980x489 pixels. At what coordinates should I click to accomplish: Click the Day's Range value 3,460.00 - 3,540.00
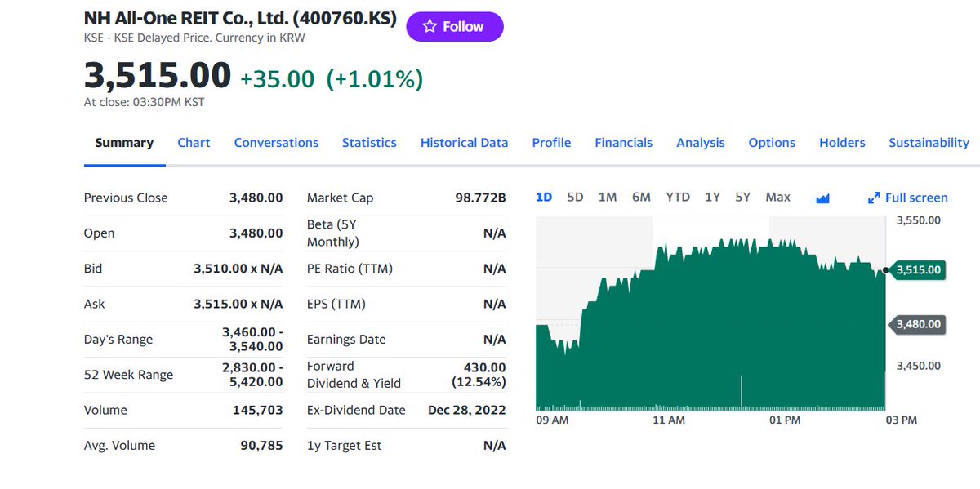(x=252, y=340)
